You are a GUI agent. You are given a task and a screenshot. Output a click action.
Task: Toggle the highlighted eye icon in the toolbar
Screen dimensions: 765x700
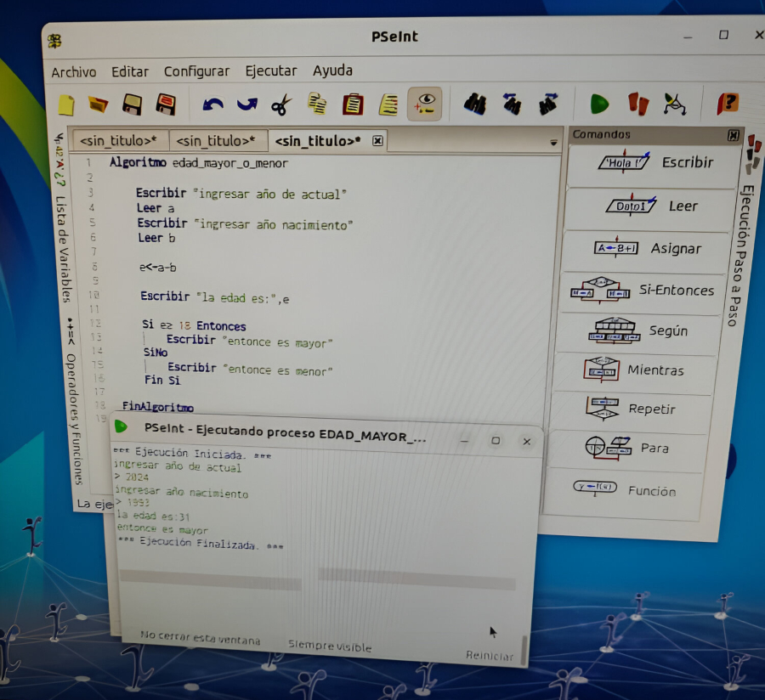click(424, 104)
